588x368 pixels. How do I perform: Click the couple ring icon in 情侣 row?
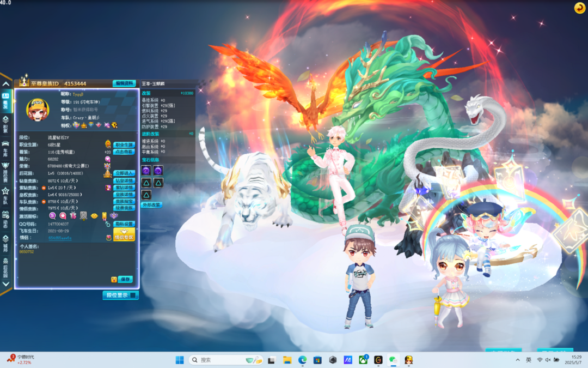tap(109, 238)
